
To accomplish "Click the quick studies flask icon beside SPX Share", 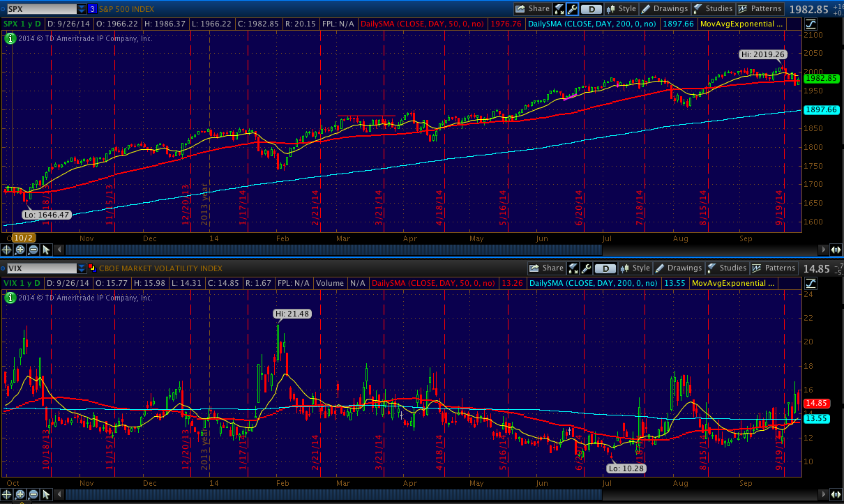I will pyautogui.click(x=559, y=9).
